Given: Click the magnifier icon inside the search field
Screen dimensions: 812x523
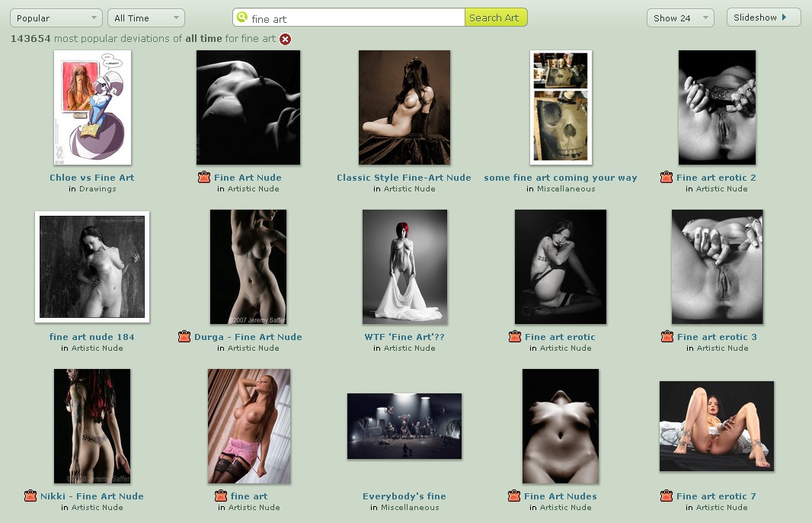Looking at the screenshot, I should point(241,16).
